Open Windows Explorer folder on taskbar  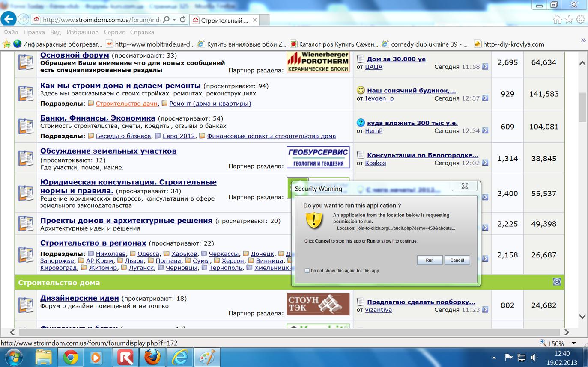click(x=43, y=357)
